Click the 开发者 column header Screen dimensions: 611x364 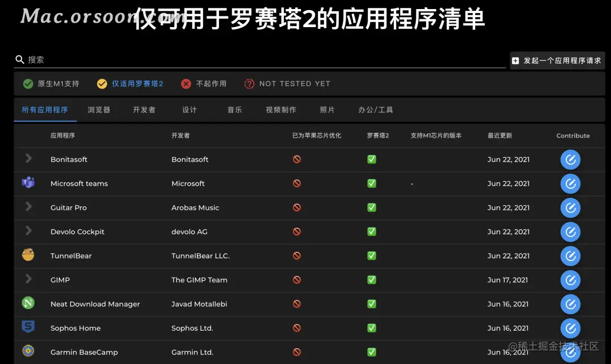[x=180, y=136]
